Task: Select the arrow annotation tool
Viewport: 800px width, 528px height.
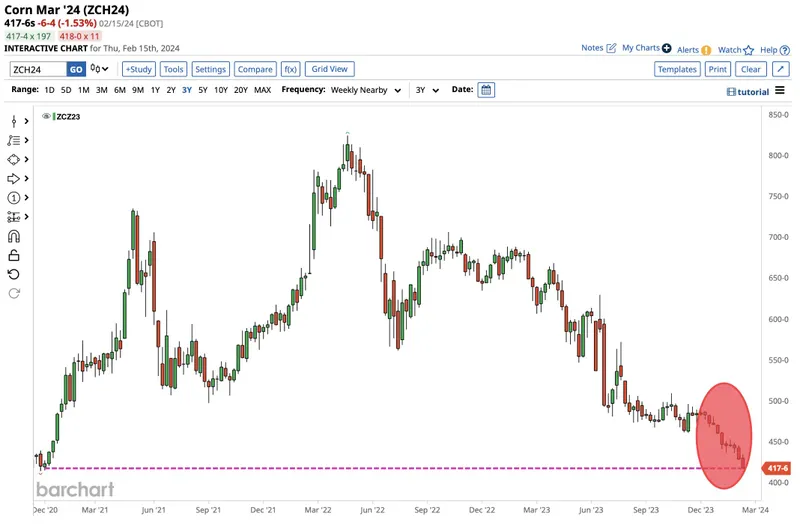Action: click(x=14, y=179)
